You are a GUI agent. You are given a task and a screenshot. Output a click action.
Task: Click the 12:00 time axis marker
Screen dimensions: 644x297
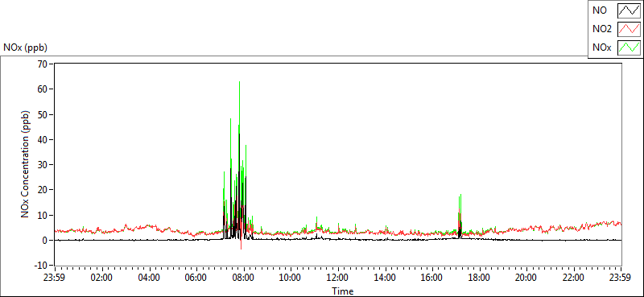click(x=338, y=277)
